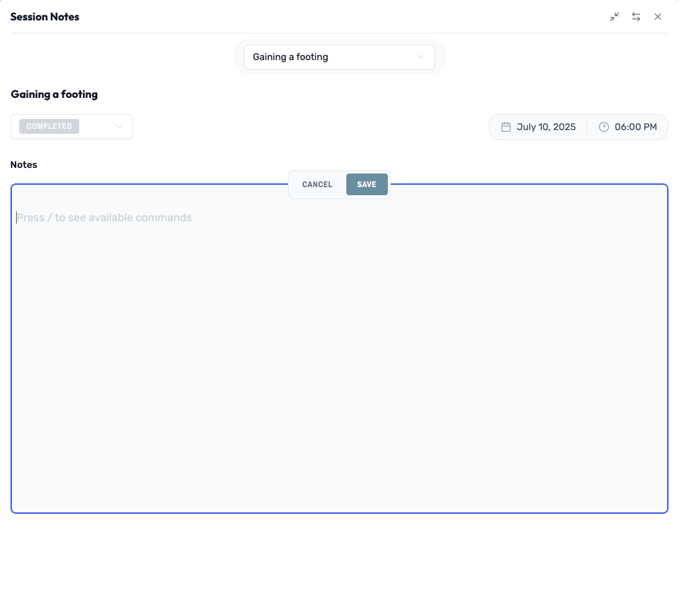The image size is (679, 616).
Task: Open the combined date and time picker
Action: click(579, 126)
